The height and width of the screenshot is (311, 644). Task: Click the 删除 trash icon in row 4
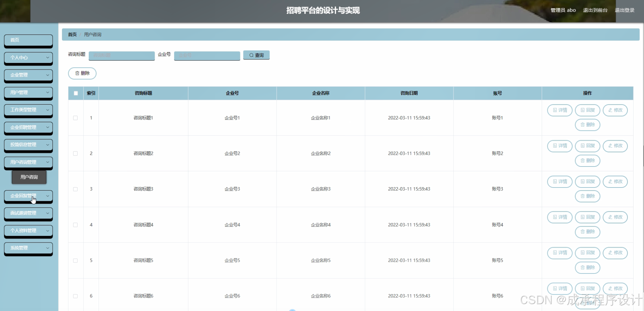tap(583, 232)
